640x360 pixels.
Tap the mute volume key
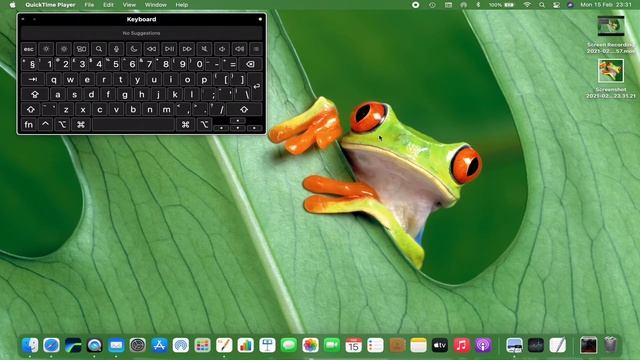[x=204, y=49]
